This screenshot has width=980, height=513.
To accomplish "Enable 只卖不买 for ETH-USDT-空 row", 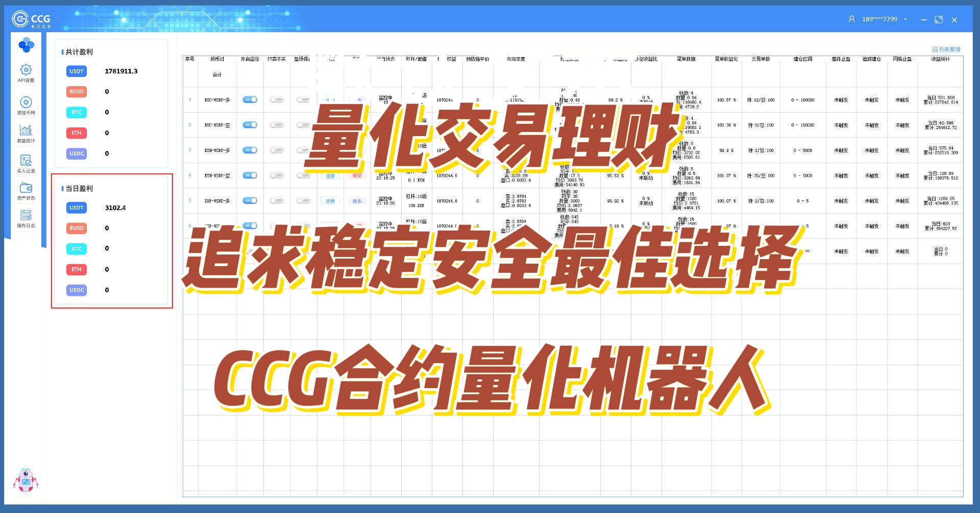I will [x=277, y=175].
